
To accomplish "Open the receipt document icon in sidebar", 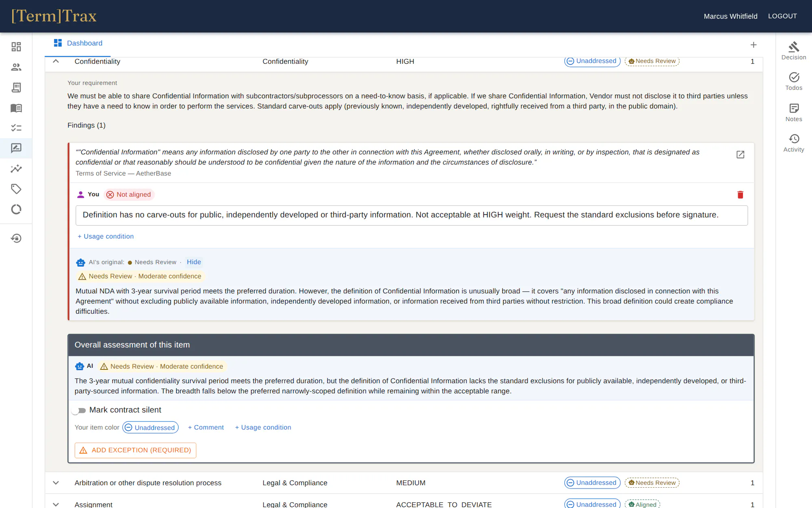I will [x=16, y=87].
